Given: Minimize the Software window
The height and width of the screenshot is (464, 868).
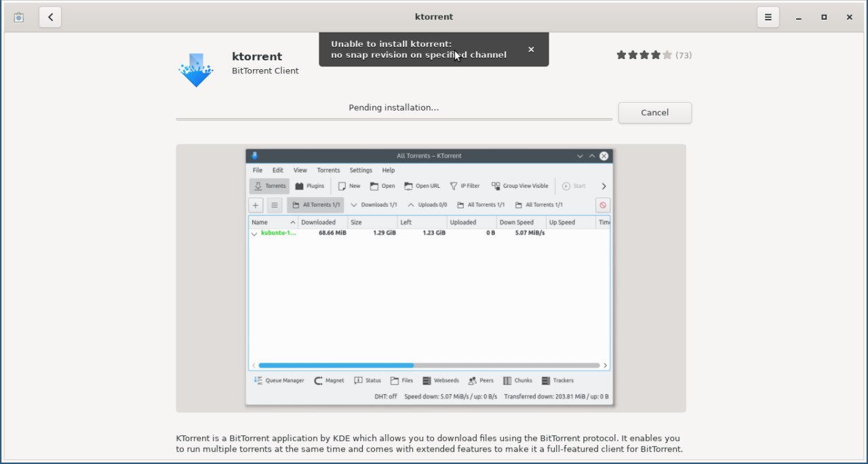Looking at the screenshot, I should click(800, 18).
